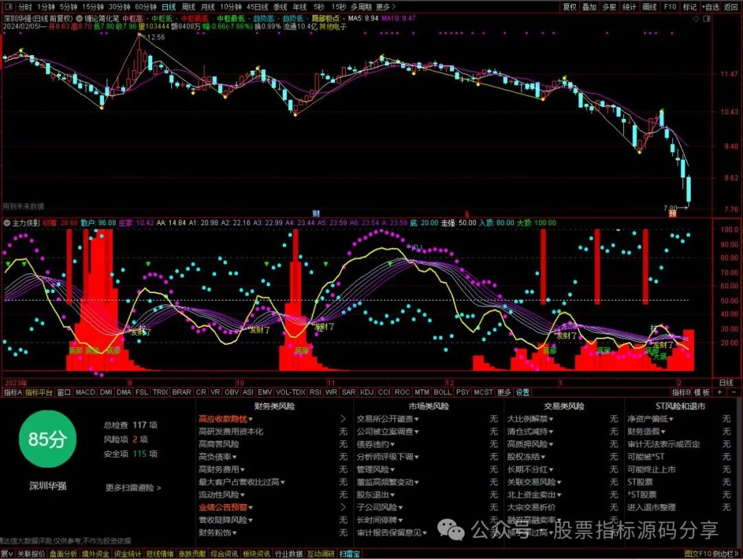Click the green 85分 score circle

(x=47, y=439)
